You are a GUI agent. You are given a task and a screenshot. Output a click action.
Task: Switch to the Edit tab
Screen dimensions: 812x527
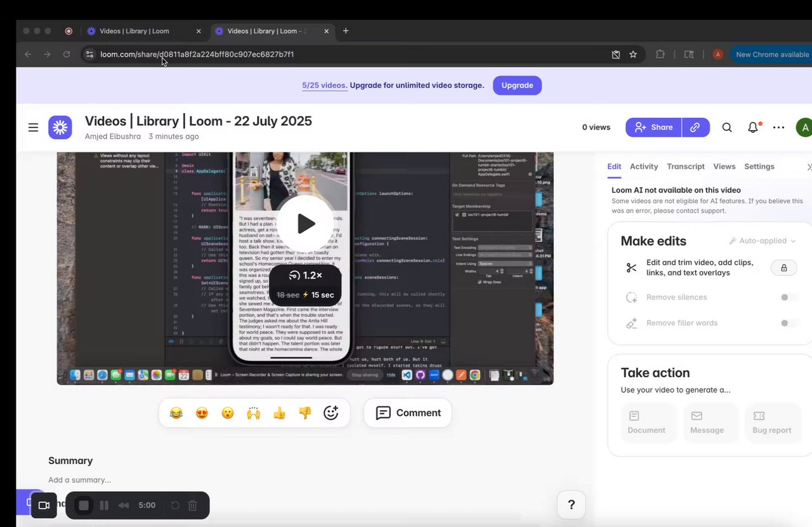[614, 166]
